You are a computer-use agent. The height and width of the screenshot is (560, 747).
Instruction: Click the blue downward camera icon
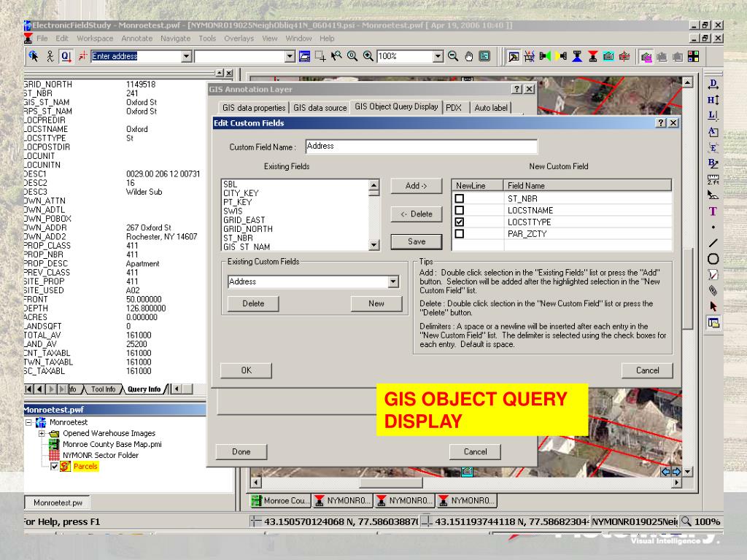click(x=577, y=56)
